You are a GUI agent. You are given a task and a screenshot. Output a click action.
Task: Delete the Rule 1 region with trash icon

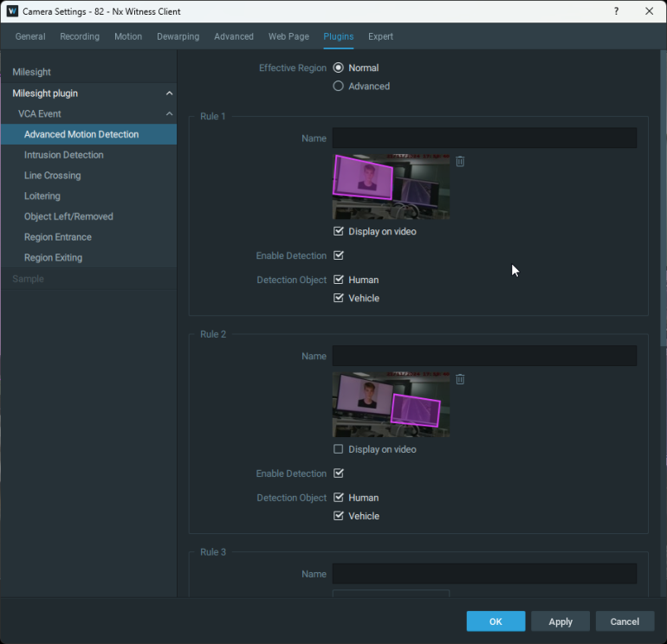[x=460, y=162]
